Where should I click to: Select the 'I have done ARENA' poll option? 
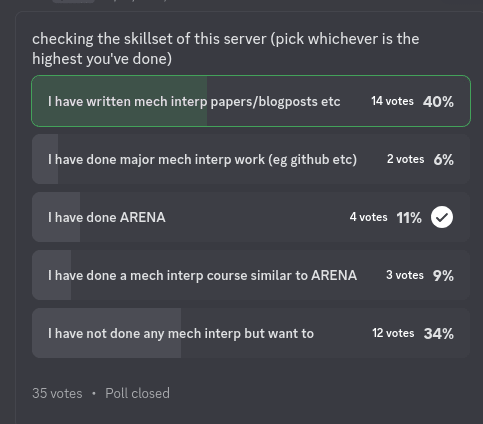click(x=251, y=217)
